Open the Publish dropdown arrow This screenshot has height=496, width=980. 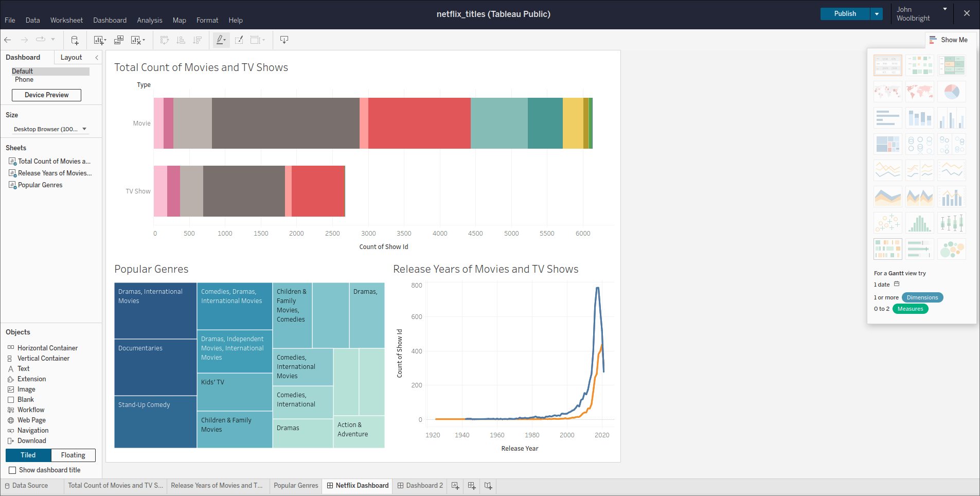[x=877, y=14]
